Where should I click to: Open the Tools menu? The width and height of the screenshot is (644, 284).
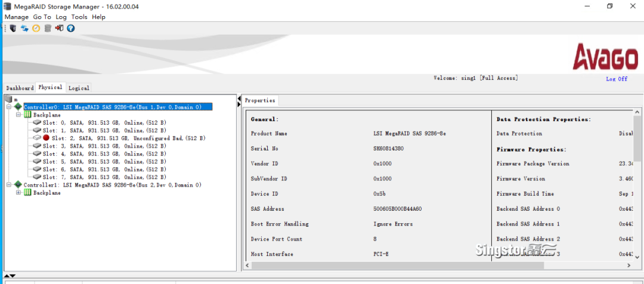tap(79, 17)
